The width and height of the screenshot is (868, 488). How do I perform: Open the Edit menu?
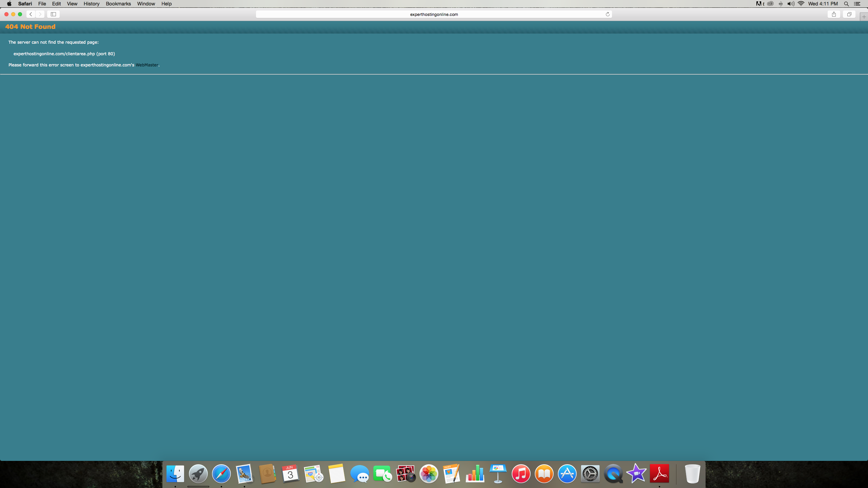(56, 4)
